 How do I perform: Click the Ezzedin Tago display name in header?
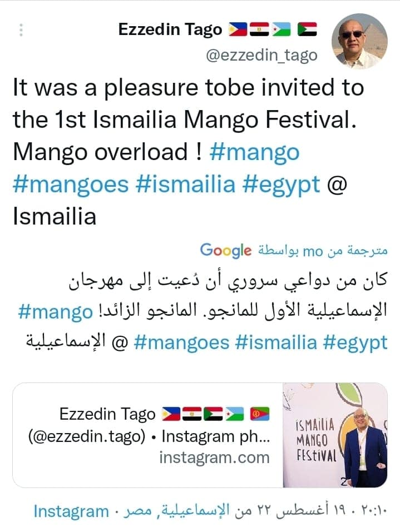(170, 29)
